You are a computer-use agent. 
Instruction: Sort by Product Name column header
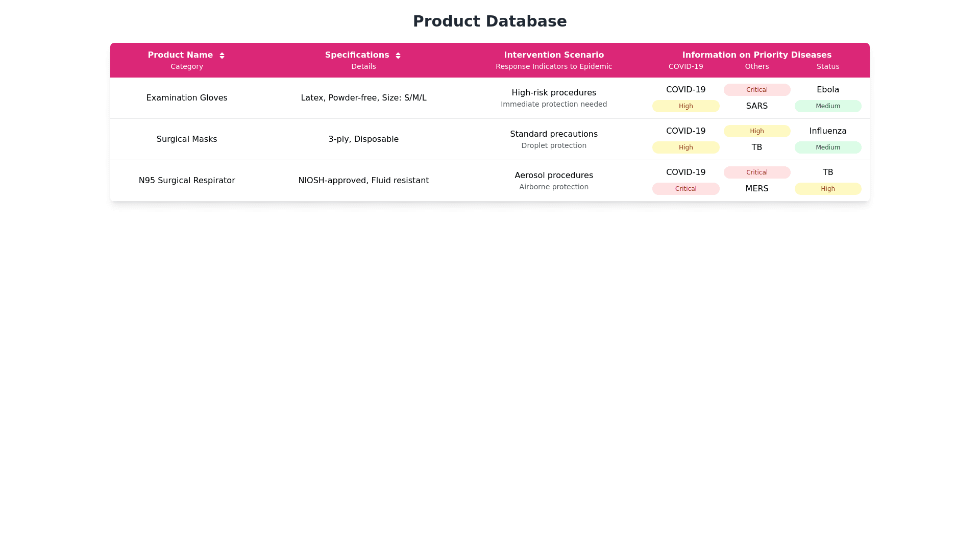(x=180, y=55)
